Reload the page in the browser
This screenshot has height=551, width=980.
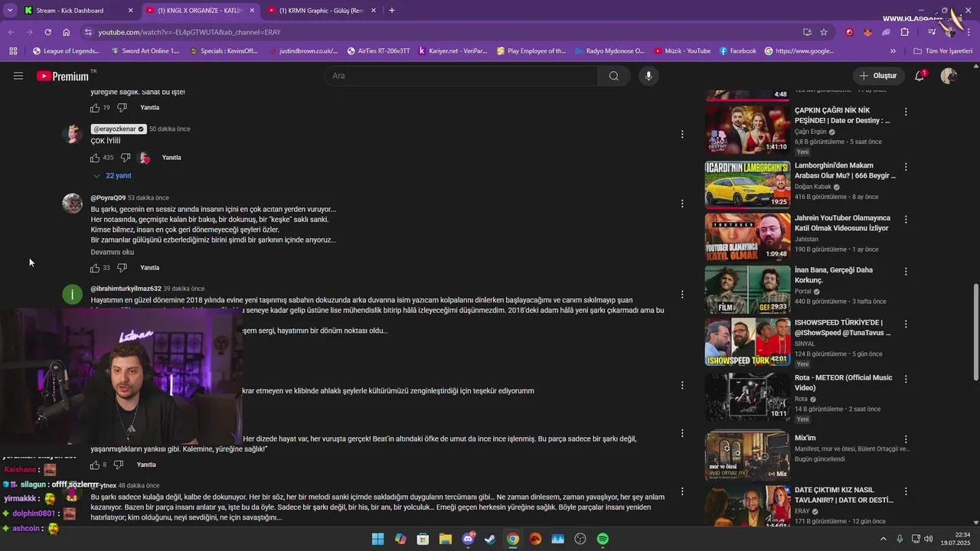pyautogui.click(x=47, y=32)
